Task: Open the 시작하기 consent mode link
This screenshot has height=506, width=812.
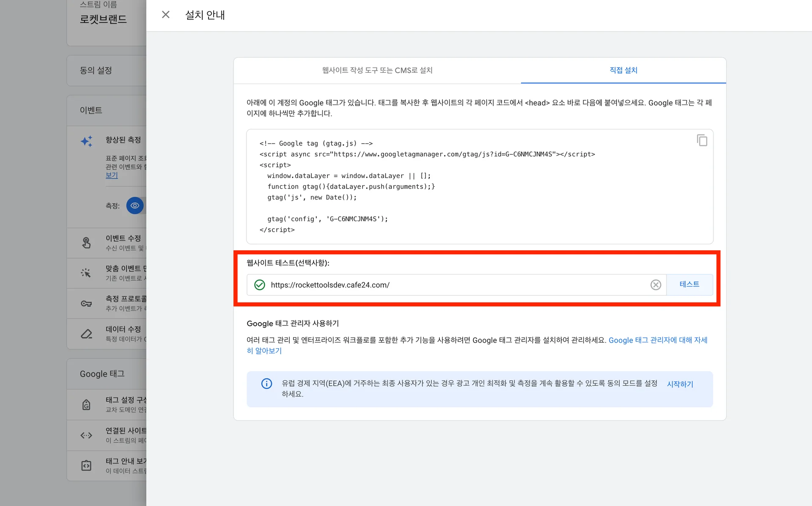Action: point(680,384)
